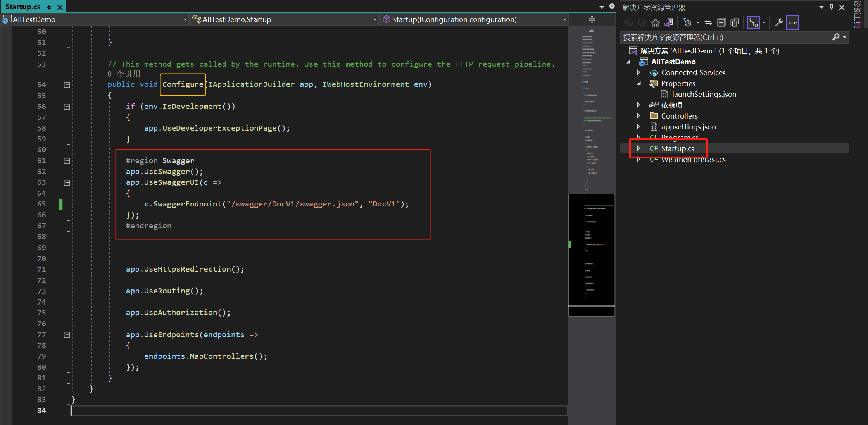Go Home in Solution Explorer toolbar

tap(655, 23)
